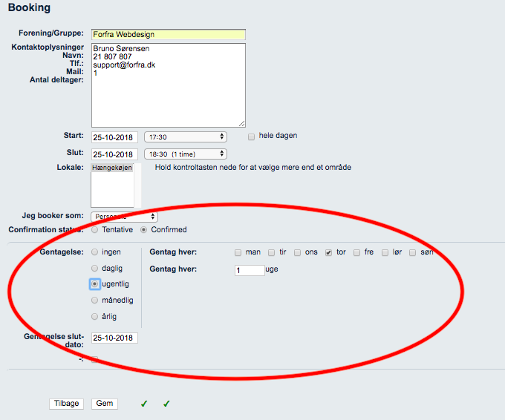Click the Forening/Gruppe input field
The width and height of the screenshot is (505, 420).
pos(168,34)
